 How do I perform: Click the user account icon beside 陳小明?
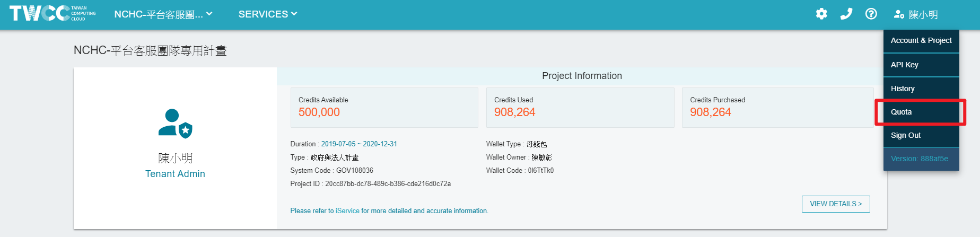tap(899, 14)
